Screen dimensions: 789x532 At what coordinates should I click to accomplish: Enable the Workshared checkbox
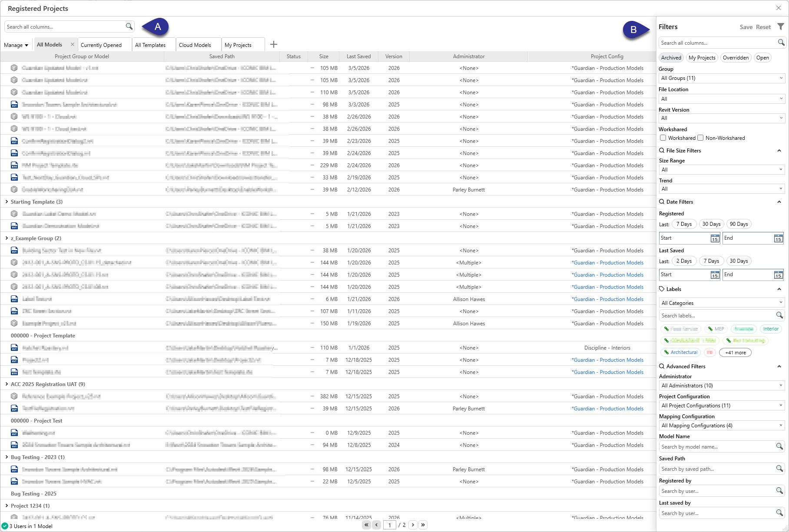[663, 138]
